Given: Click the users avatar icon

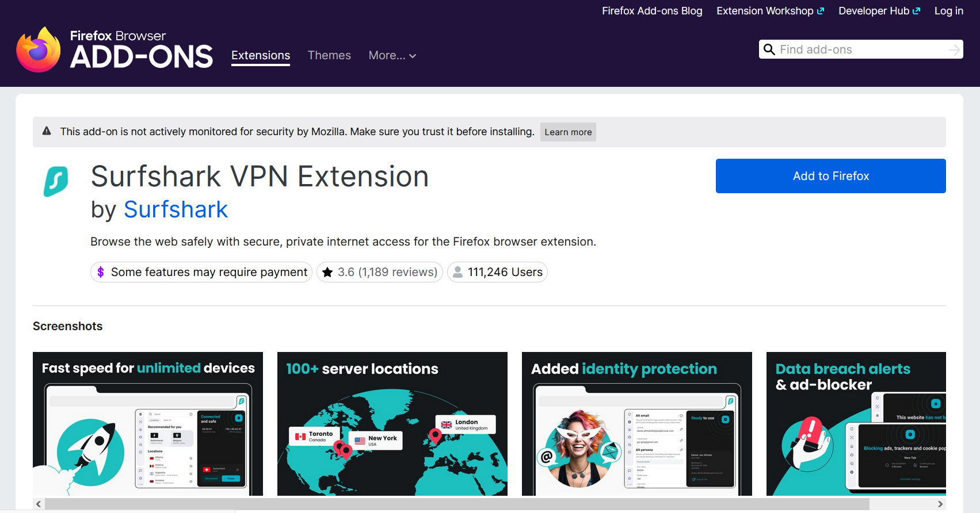Looking at the screenshot, I should tap(457, 272).
